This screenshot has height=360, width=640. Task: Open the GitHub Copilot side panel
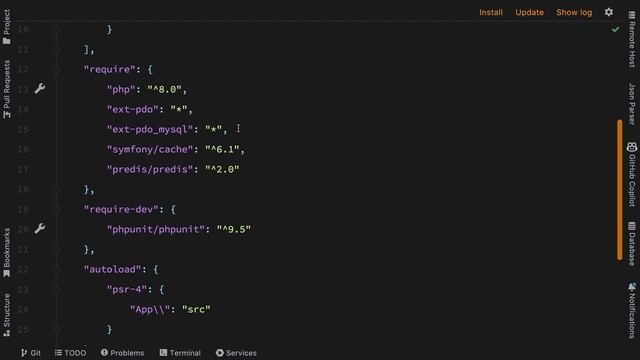(x=632, y=174)
